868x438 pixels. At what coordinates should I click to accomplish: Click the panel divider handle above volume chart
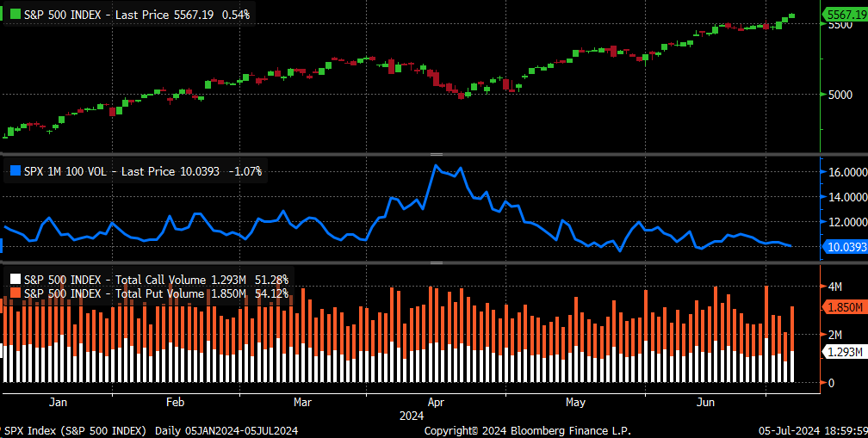(x=437, y=264)
